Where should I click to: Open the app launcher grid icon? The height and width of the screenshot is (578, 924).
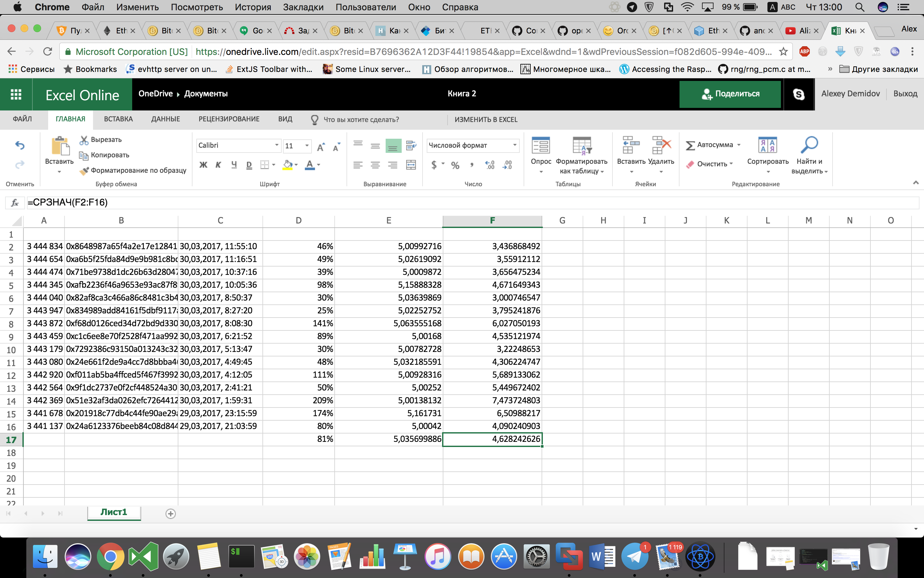16,94
